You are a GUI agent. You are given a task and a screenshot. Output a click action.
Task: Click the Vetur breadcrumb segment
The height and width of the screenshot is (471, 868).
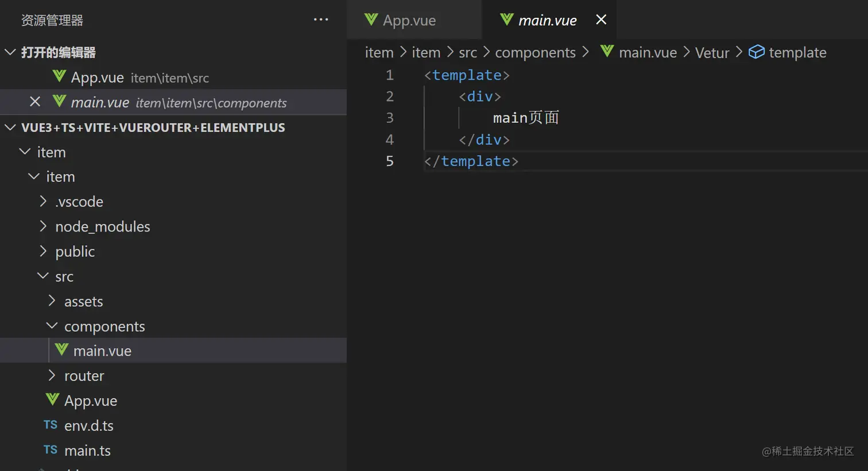(712, 53)
